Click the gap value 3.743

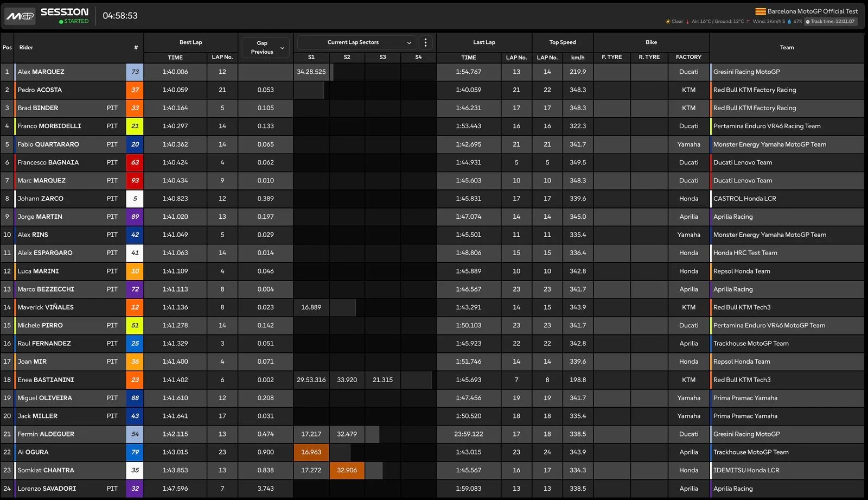(266, 489)
